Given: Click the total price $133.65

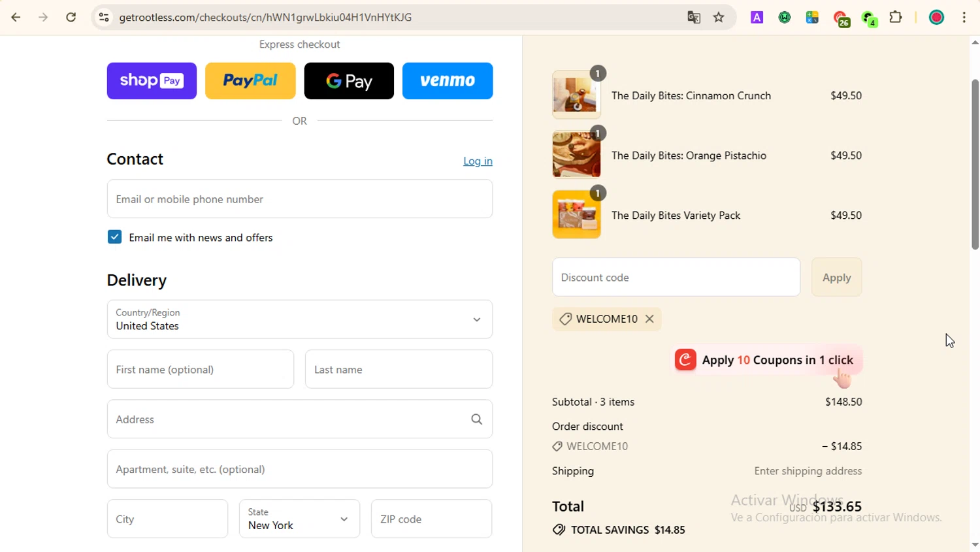Looking at the screenshot, I should click(837, 507).
